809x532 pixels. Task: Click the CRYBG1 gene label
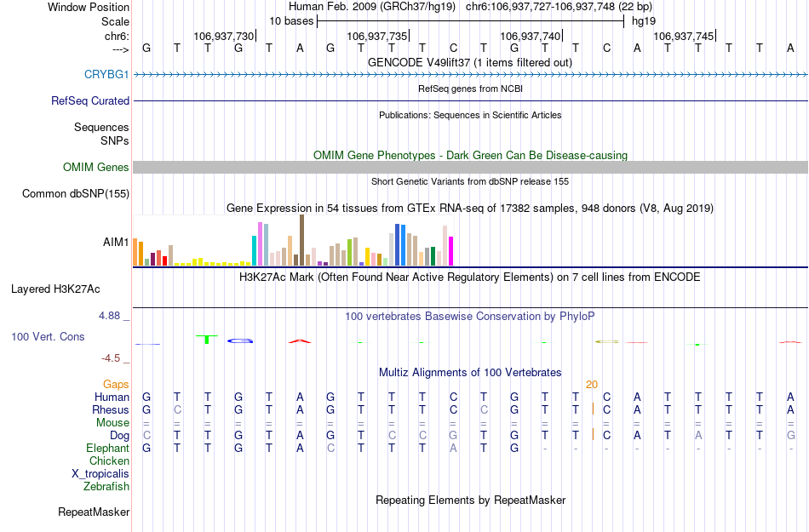point(106,74)
